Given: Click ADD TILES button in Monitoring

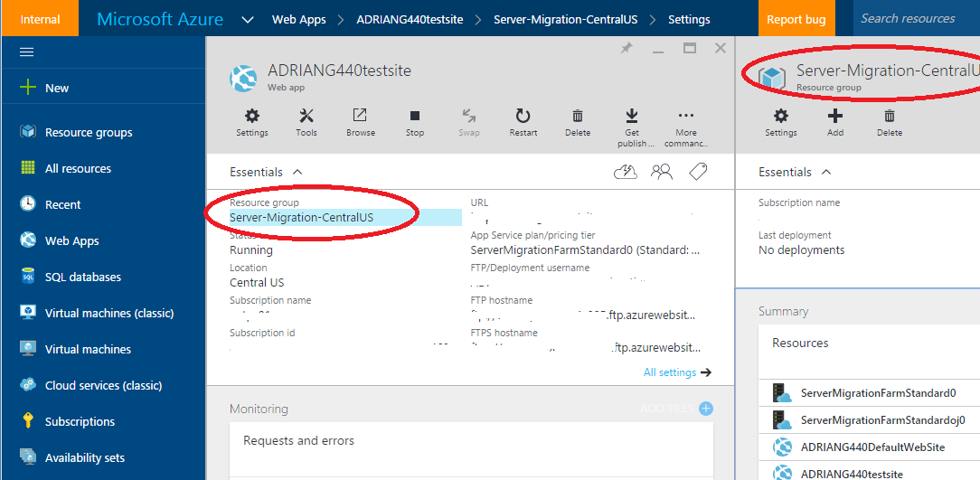Looking at the screenshot, I should [x=676, y=408].
